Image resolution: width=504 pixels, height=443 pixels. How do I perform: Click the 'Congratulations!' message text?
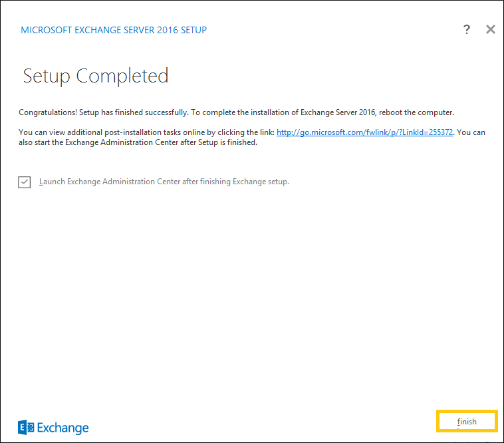coord(48,112)
